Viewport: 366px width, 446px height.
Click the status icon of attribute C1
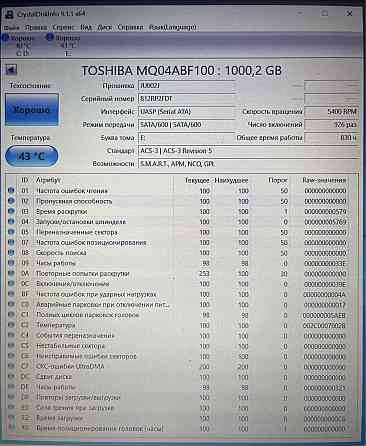(x=11, y=314)
